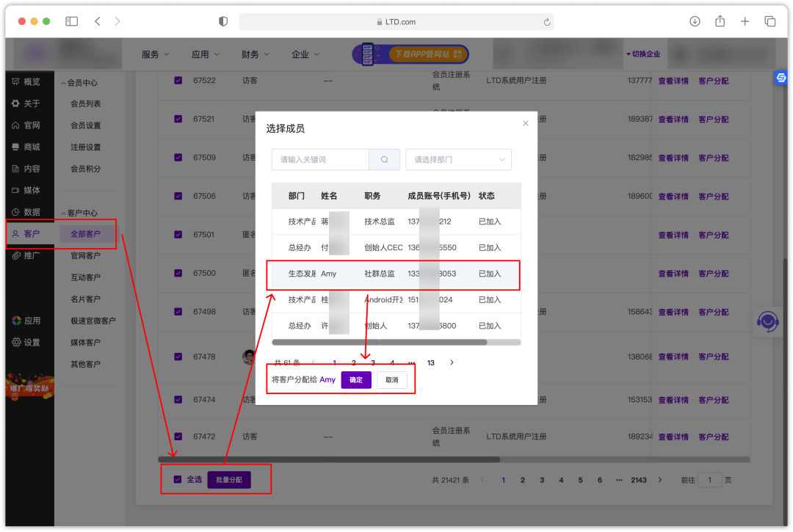
Task: Open 官网 in left sidebar
Action: pos(26,125)
